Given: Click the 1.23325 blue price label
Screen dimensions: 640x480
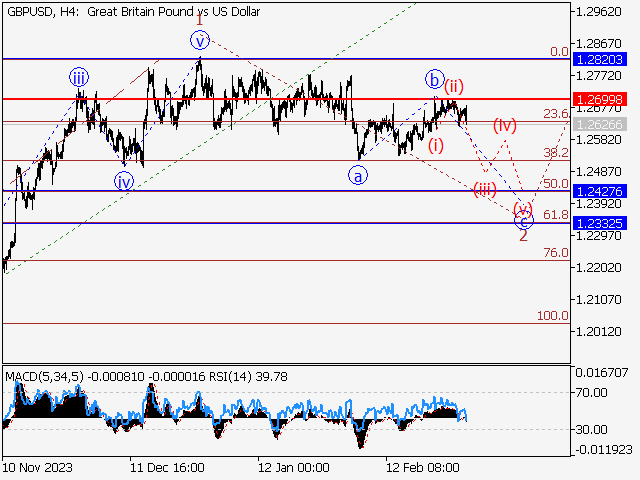Looking at the screenshot, I should click(x=599, y=223).
